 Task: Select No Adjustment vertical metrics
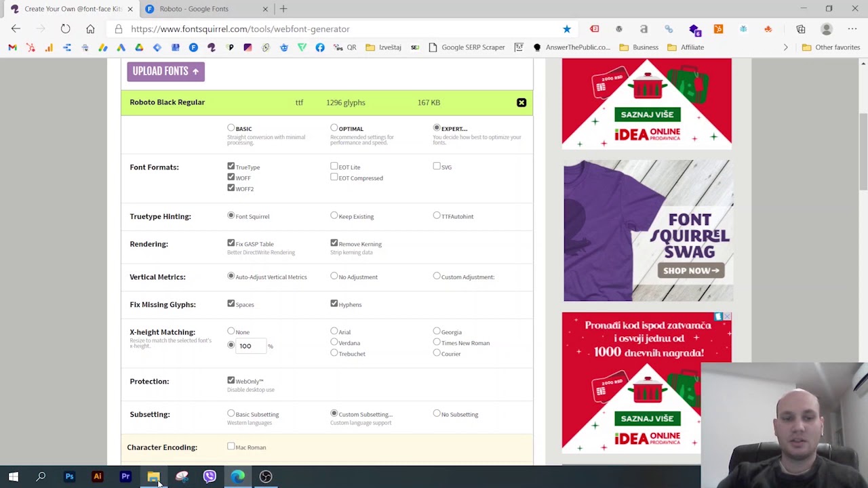click(334, 276)
